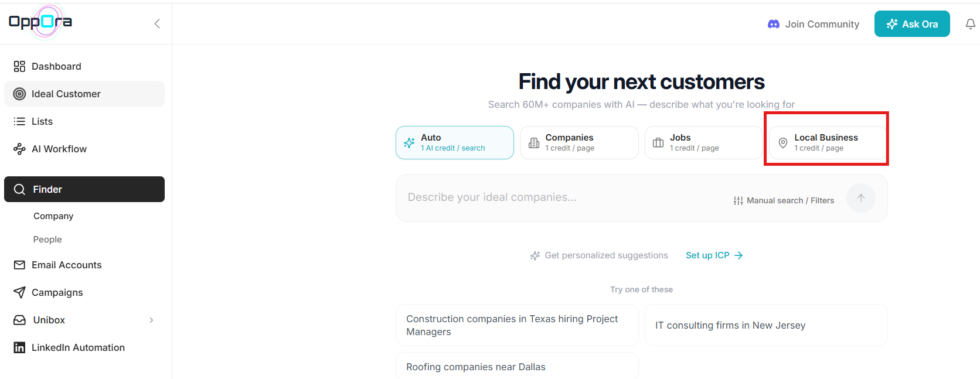Select the Auto search mode
The width and height of the screenshot is (980, 379).
point(455,142)
